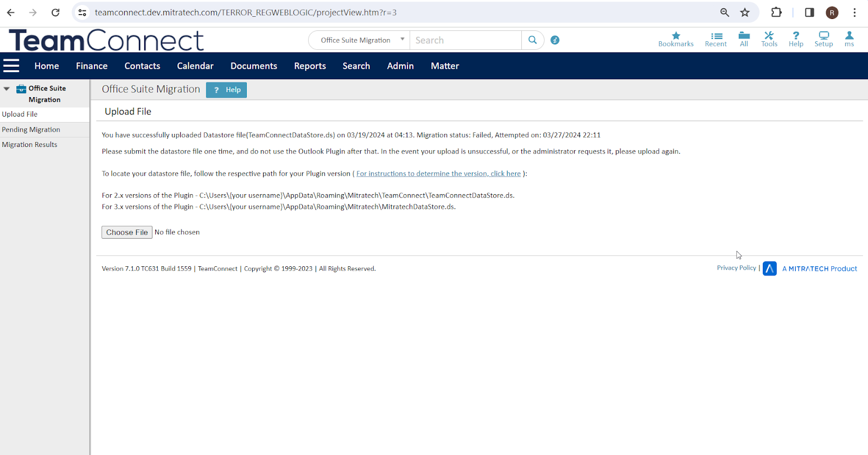
Task: Open the Office Suite Migration search scope dropdown
Action: click(359, 40)
